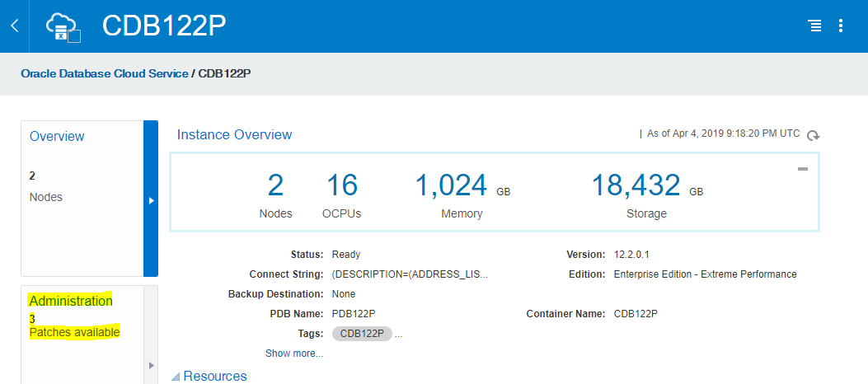Refresh the Instance Overview timestamp

[813, 136]
